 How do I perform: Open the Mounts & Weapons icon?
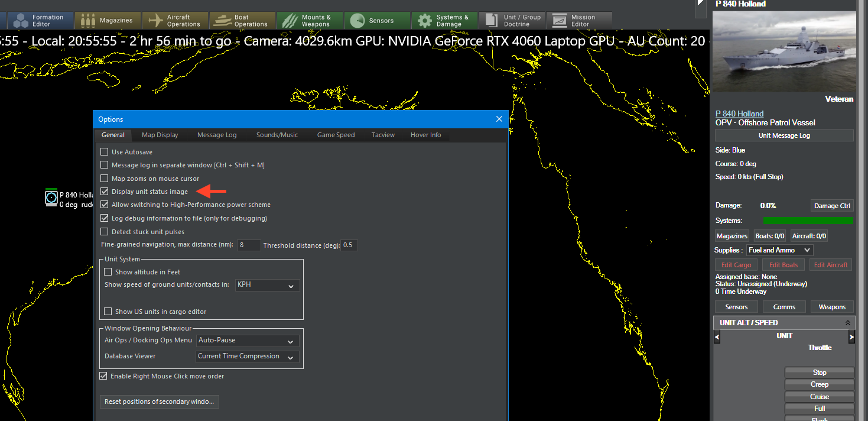[290, 21]
